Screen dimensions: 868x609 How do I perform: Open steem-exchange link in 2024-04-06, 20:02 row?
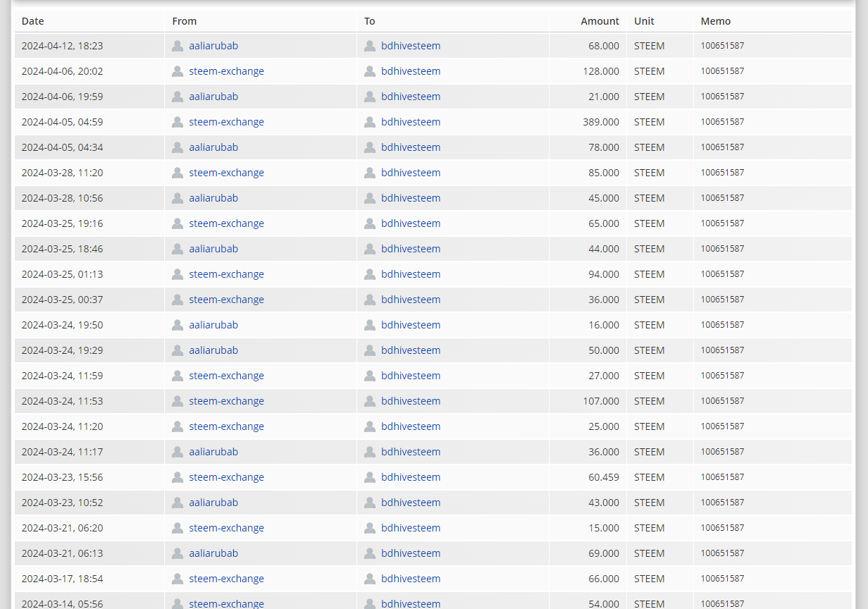(226, 71)
